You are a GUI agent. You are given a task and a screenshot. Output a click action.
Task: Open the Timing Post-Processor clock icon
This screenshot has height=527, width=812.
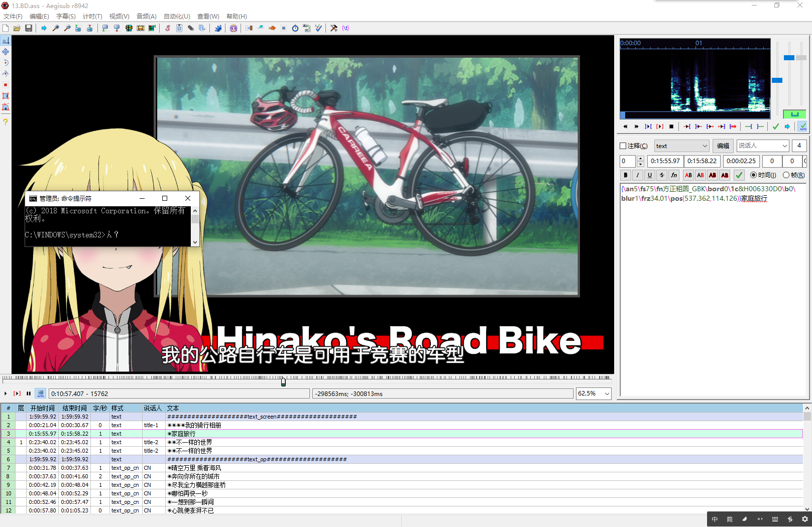pyautogui.click(x=295, y=28)
